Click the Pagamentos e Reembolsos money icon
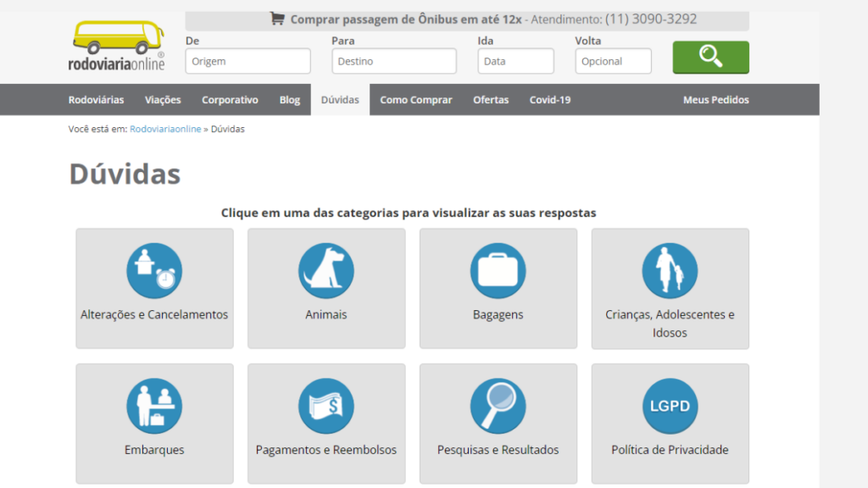This screenshot has width=868, height=488. pyautogui.click(x=325, y=405)
